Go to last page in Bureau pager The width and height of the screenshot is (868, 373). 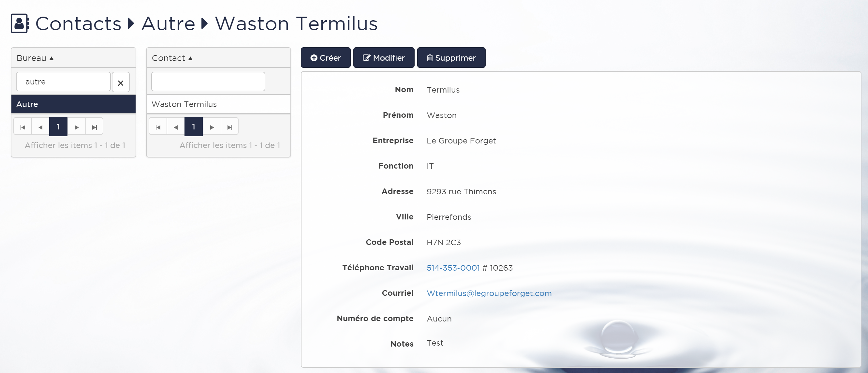[94, 127]
